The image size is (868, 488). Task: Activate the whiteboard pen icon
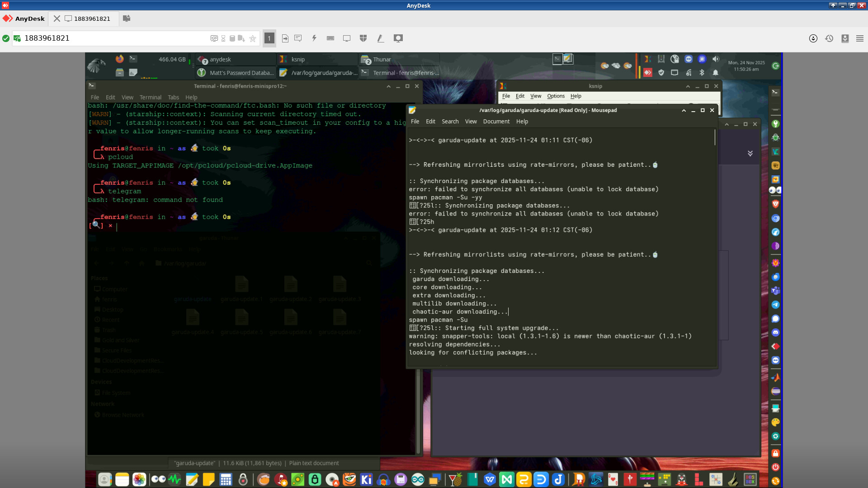[x=381, y=38]
